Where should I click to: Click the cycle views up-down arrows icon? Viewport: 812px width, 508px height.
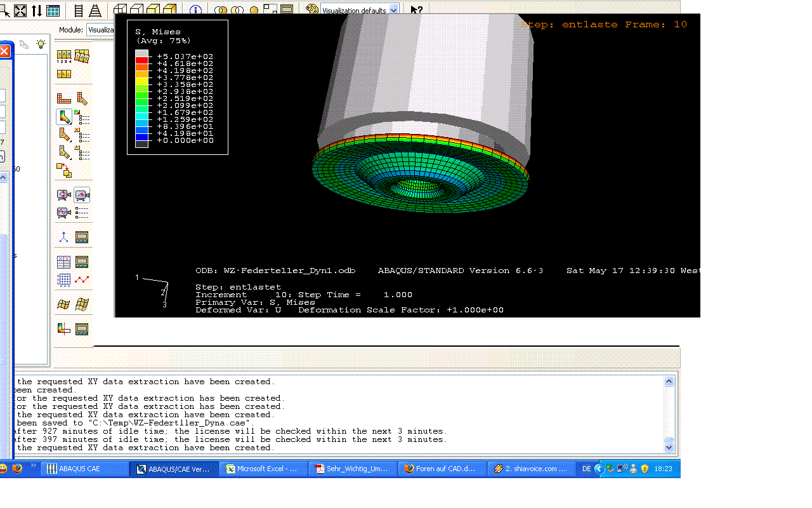click(37, 10)
